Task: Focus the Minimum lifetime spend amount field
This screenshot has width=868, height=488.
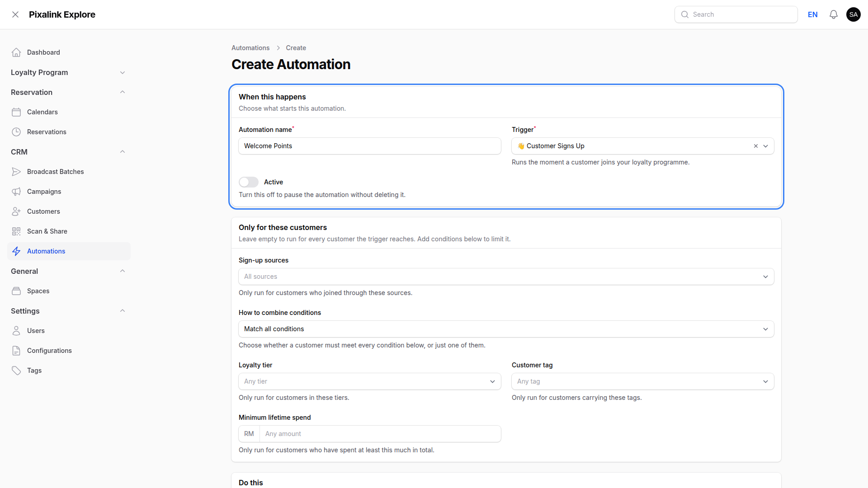Action: 380,434
